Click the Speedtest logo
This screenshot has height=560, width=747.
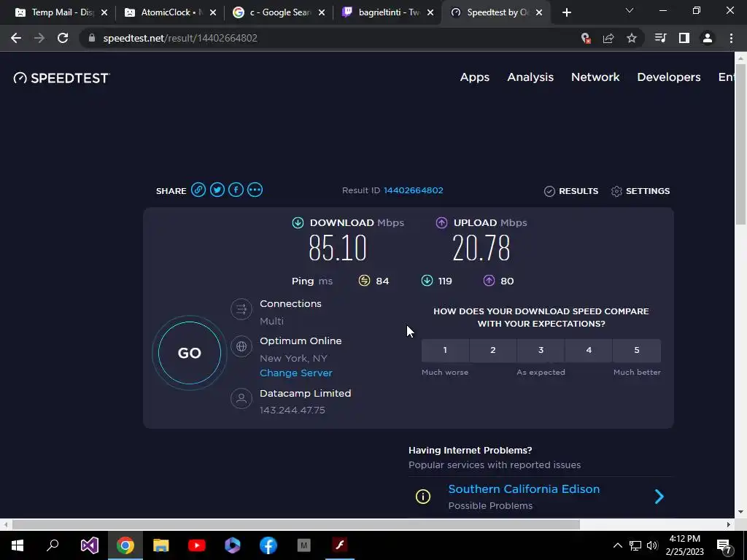(x=61, y=77)
